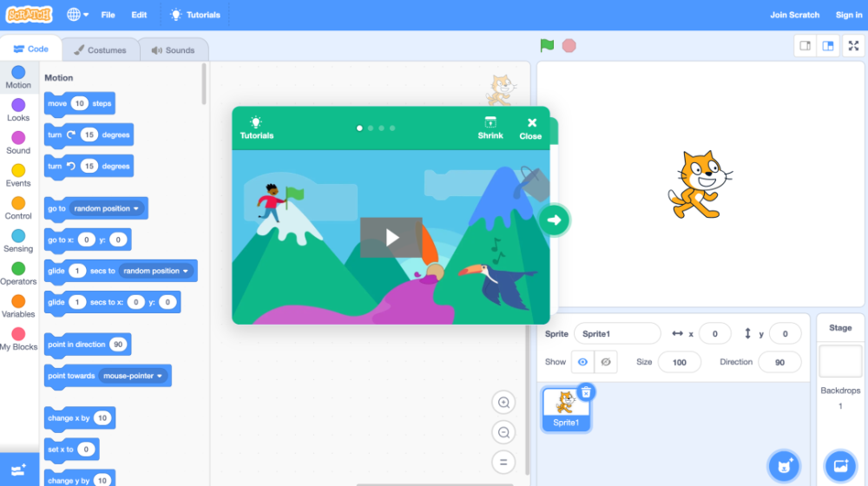Open the language globe dropdown
Viewport: 868px width, 486px height.
pyautogui.click(x=77, y=15)
